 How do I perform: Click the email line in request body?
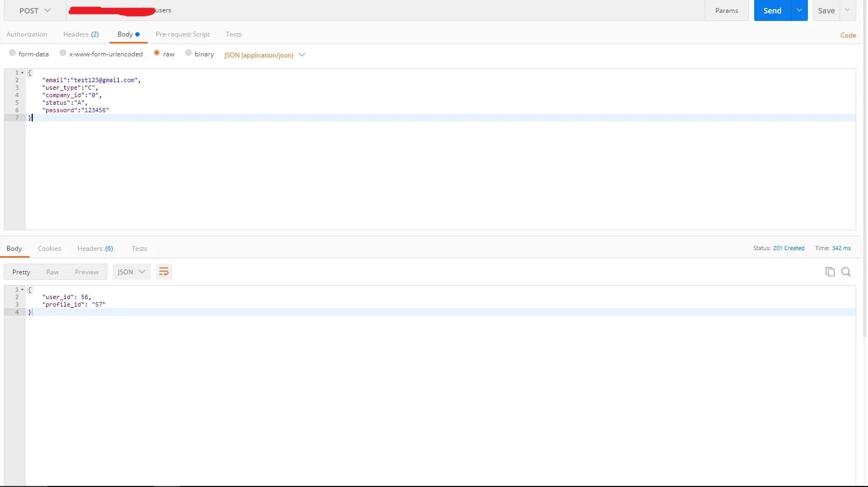pos(91,80)
